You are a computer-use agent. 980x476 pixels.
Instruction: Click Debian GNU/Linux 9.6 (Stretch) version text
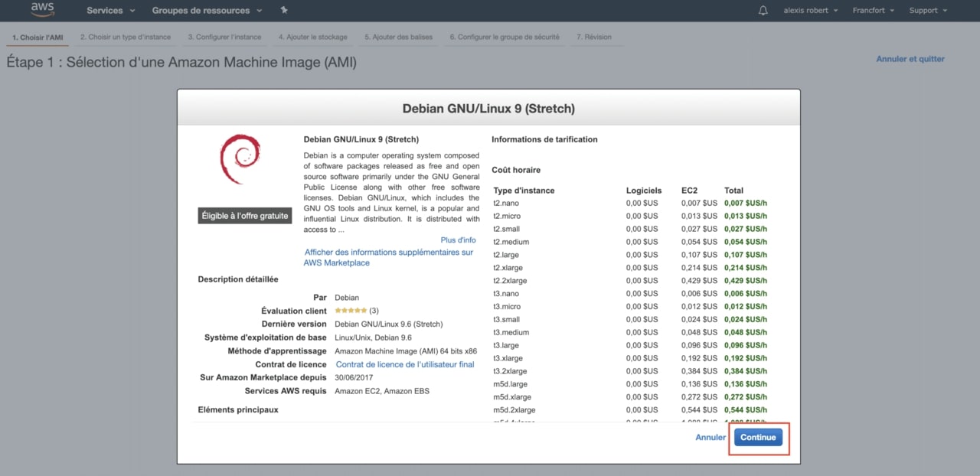[x=389, y=324]
